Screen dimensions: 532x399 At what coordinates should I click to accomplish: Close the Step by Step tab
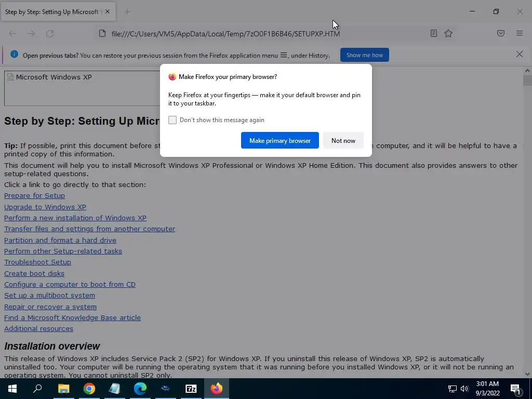(108, 11)
